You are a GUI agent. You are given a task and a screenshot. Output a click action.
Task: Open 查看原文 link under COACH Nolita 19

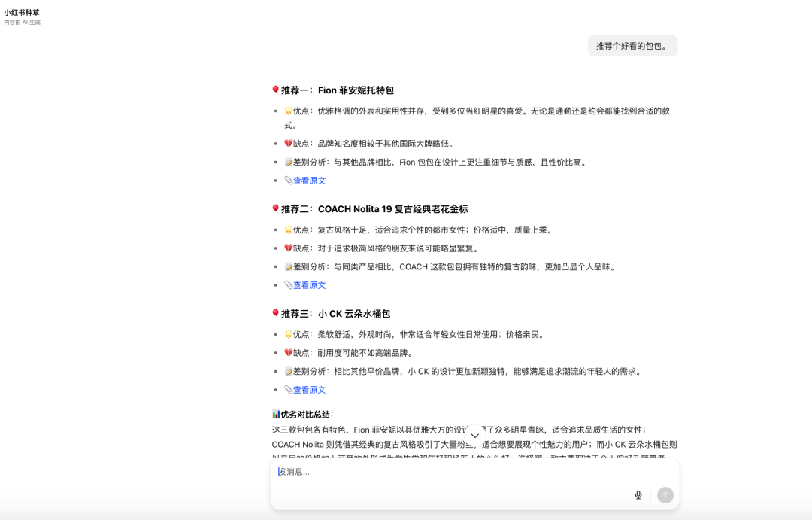(x=309, y=285)
